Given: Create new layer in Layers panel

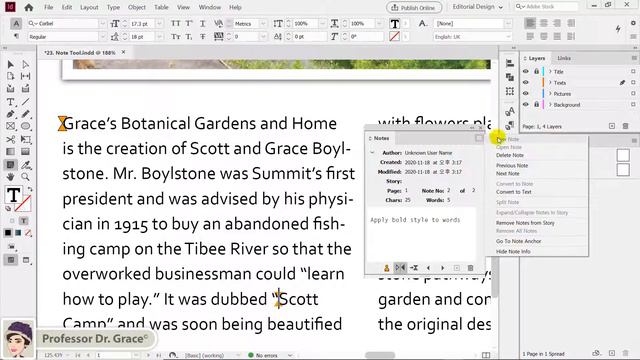Looking at the screenshot, I should [x=612, y=126].
